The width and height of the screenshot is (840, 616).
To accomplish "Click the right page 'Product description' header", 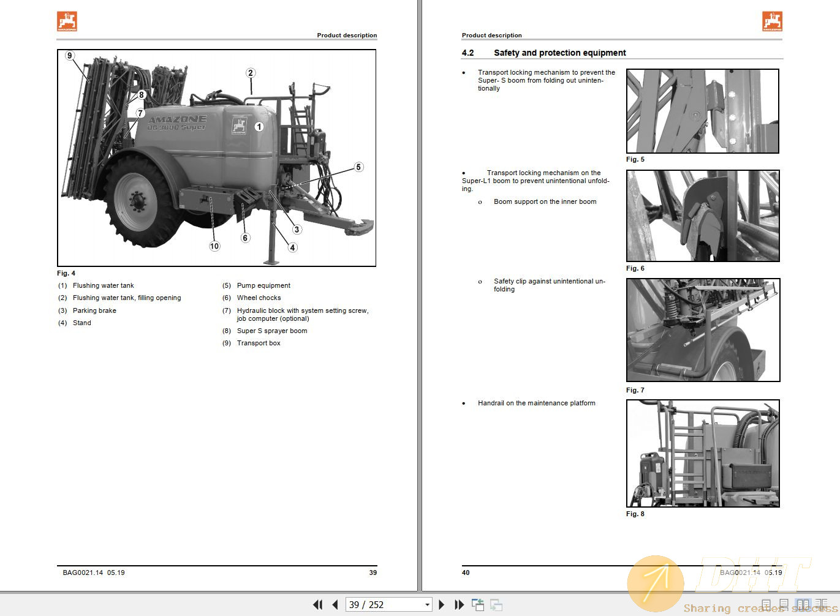I will (x=492, y=35).
